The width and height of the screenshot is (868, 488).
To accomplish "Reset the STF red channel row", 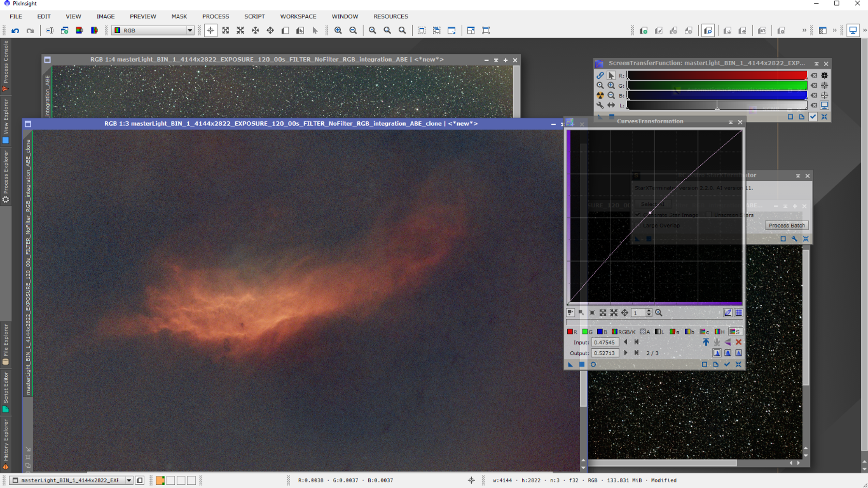I will (813, 76).
